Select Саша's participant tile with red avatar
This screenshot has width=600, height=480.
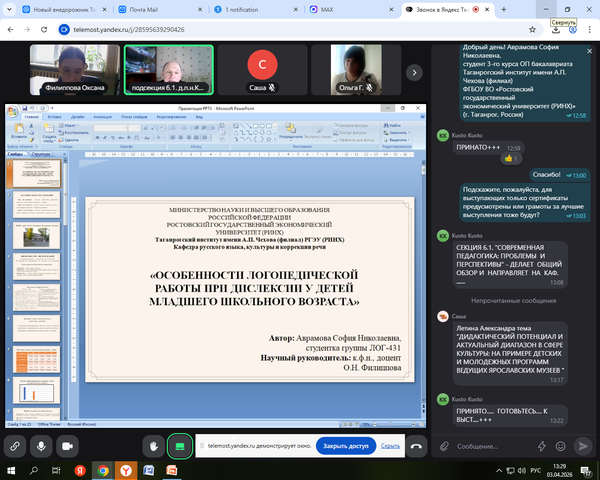tap(262, 69)
